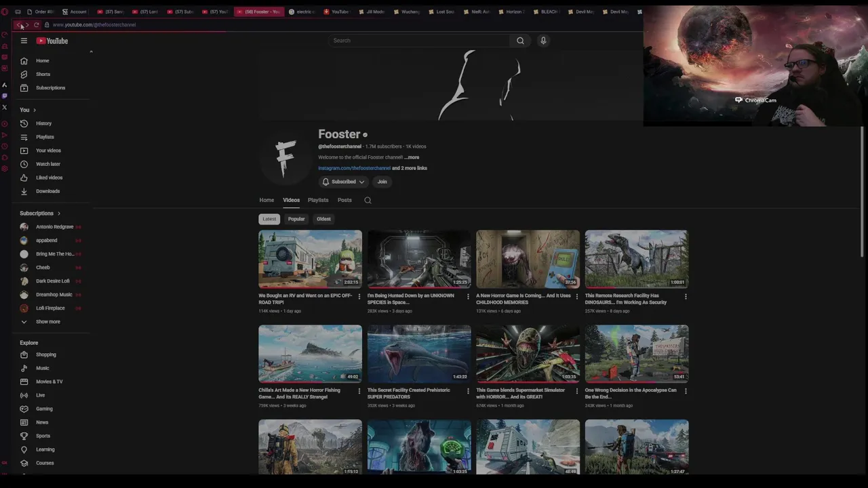Open options for the Dinosaurs Security video
Screen dimensions: 868x488
686,296
